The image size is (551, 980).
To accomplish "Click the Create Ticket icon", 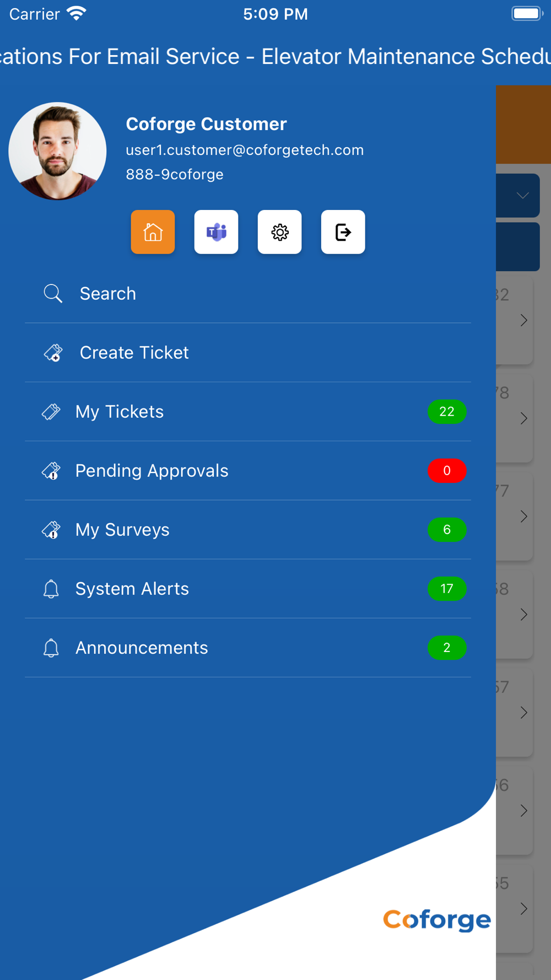I will 53,353.
